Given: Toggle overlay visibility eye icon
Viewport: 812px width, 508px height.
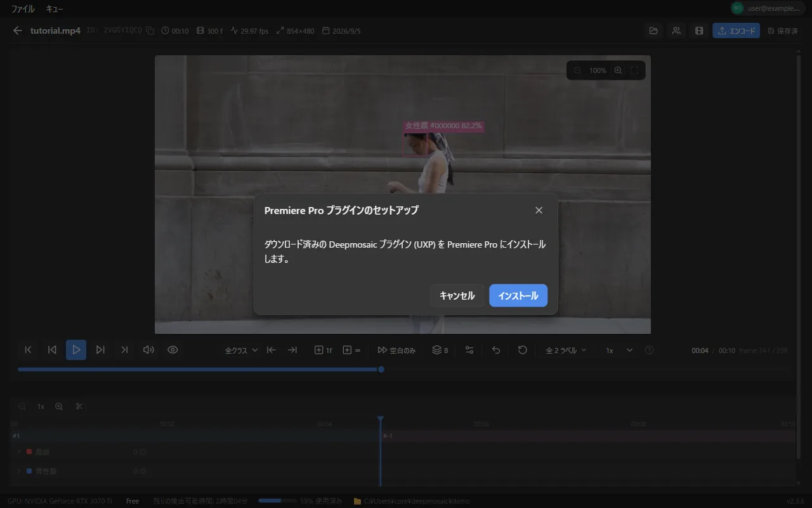Looking at the screenshot, I should [x=173, y=350].
